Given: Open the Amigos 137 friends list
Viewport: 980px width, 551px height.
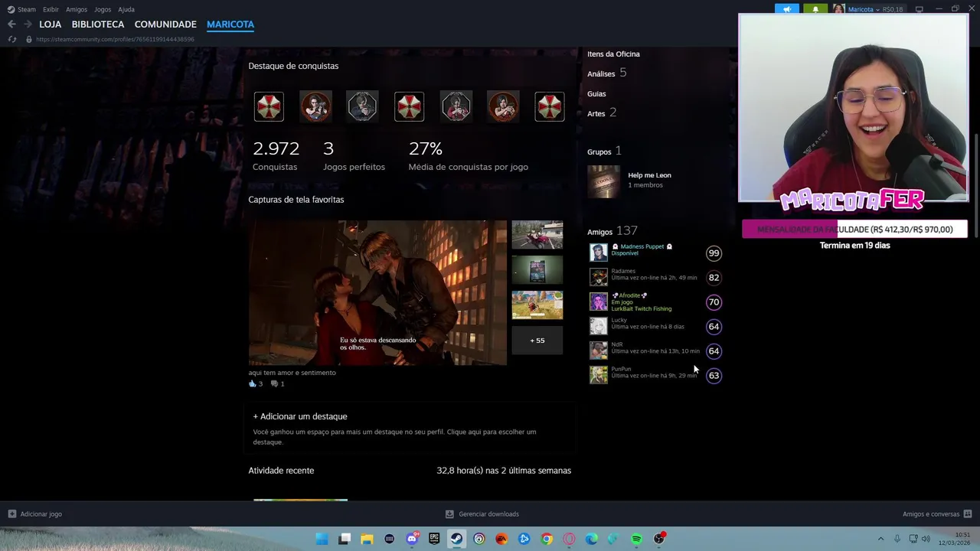Looking at the screenshot, I should point(612,231).
